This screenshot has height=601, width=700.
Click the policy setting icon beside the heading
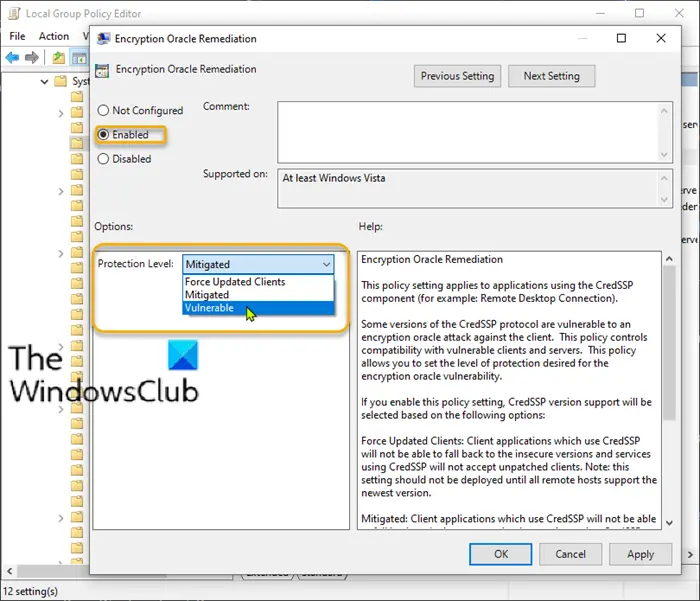[x=102, y=70]
